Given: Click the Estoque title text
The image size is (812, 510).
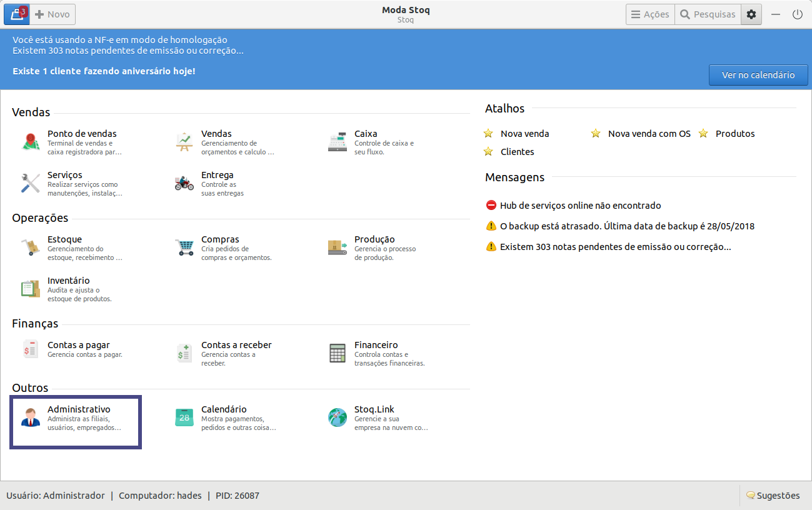Looking at the screenshot, I should tap(64, 239).
